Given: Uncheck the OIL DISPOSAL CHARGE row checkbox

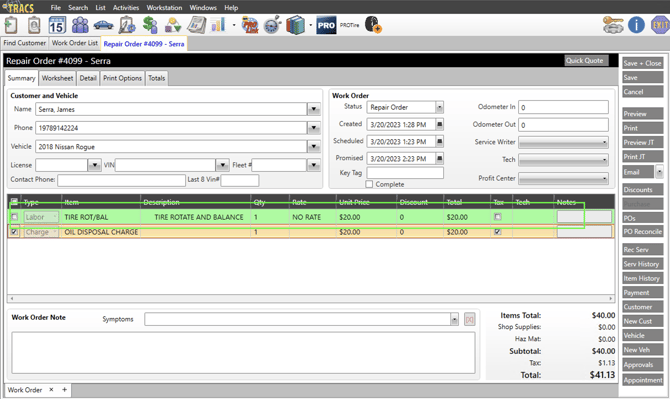Looking at the screenshot, I should (x=14, y=232).
